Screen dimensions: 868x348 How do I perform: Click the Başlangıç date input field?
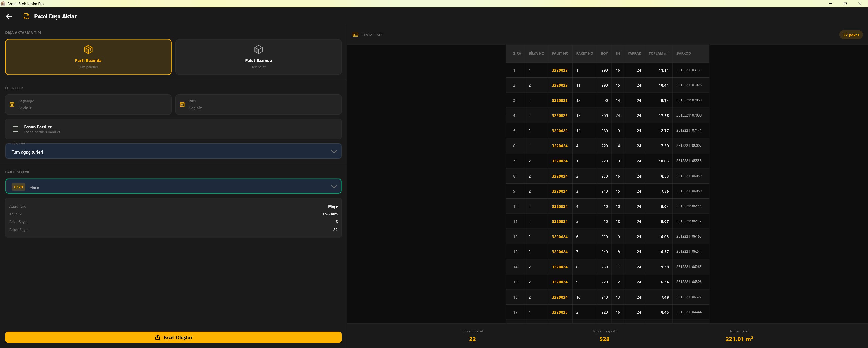(88, 104)
